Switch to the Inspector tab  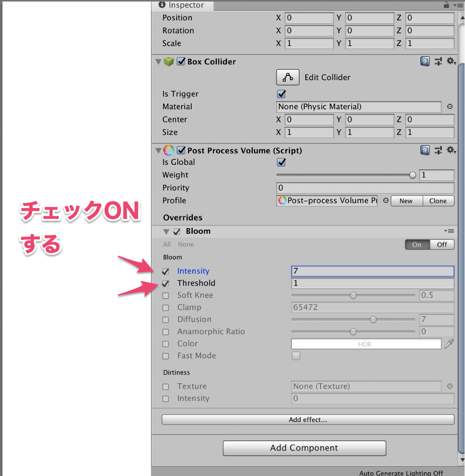coord(182,5)
